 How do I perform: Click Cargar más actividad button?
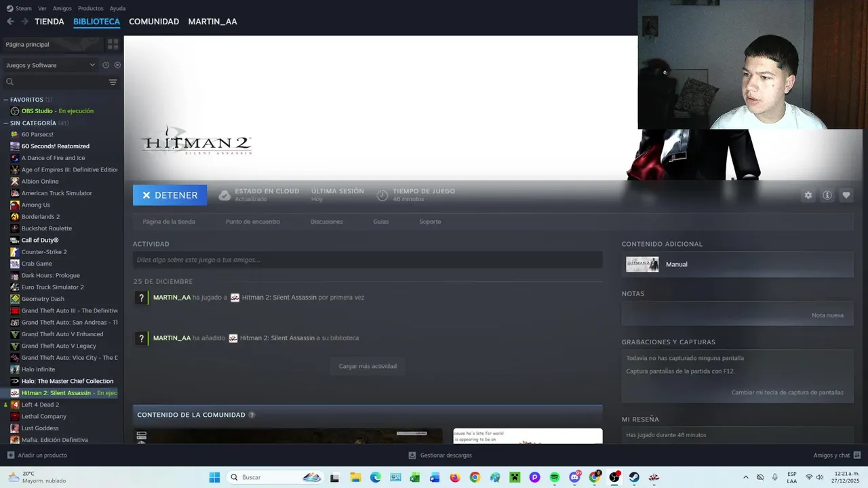(x=368, y=366)
